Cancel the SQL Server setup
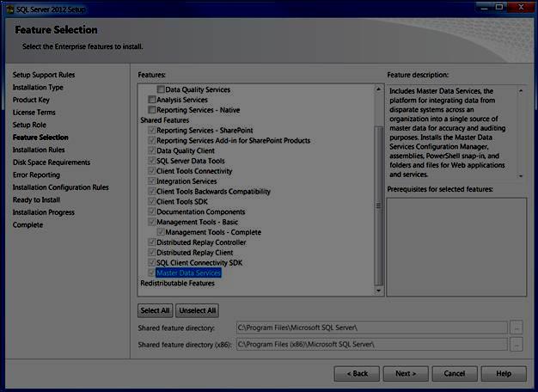The image size is (538, 392). (455, 373)
